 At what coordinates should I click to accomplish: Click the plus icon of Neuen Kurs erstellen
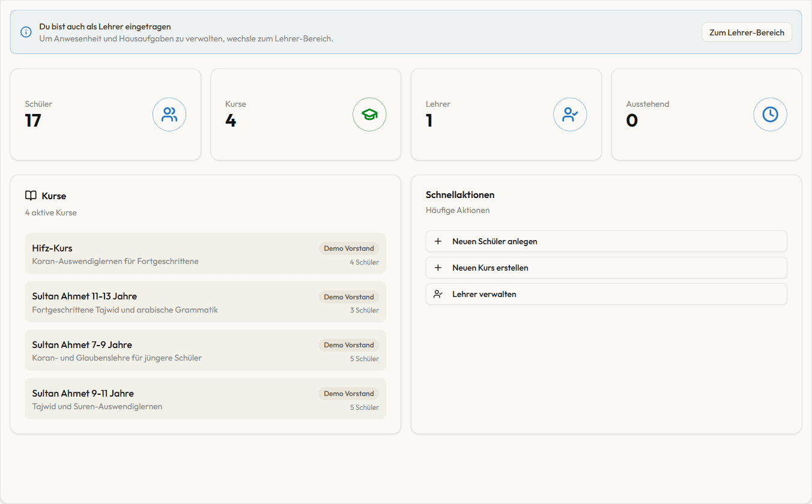click(438, 268)
